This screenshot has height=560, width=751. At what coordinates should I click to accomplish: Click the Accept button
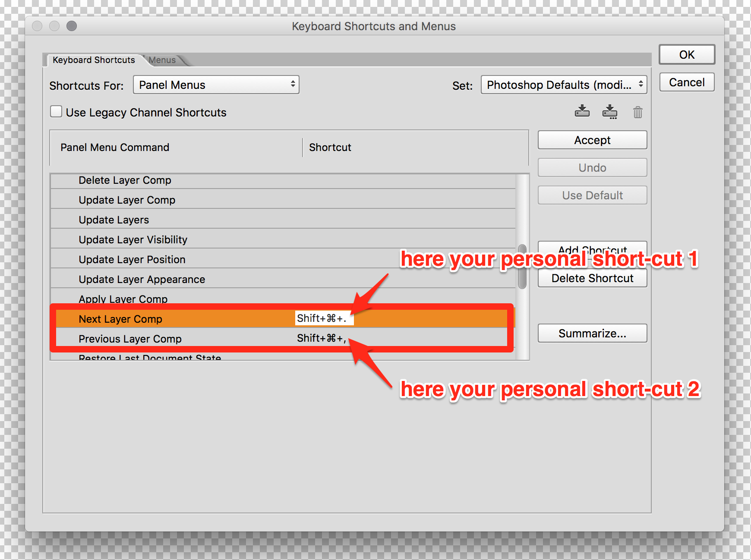pyautogui.click(x=592, y=140)
